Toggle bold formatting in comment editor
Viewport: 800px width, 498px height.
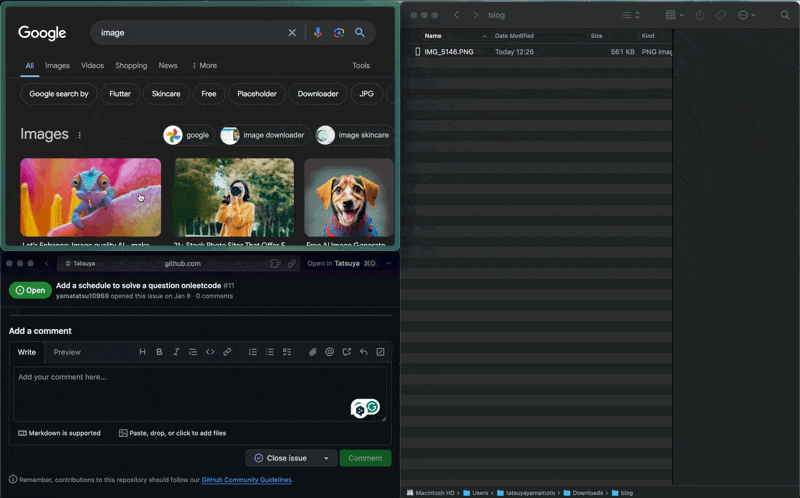point(159,352)
